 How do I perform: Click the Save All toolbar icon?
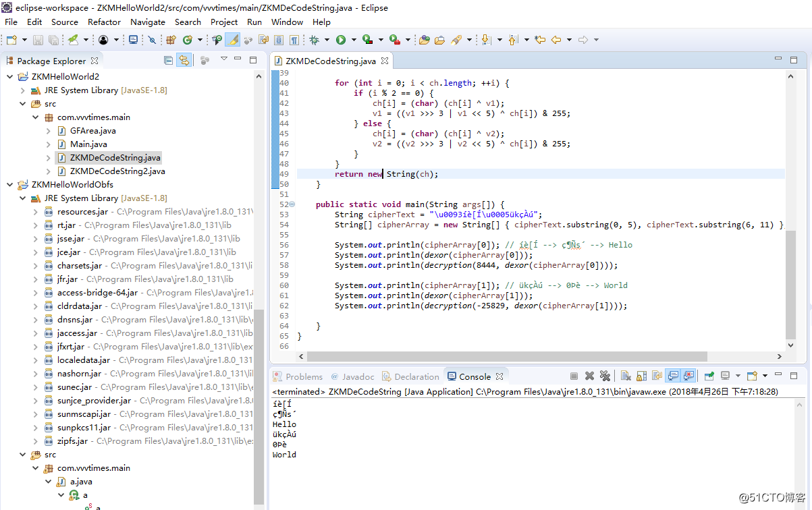(53, 40)
